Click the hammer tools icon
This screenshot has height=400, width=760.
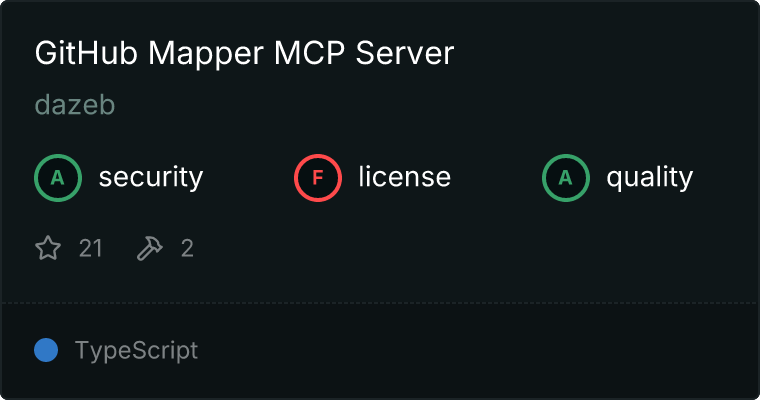[150, 248]
